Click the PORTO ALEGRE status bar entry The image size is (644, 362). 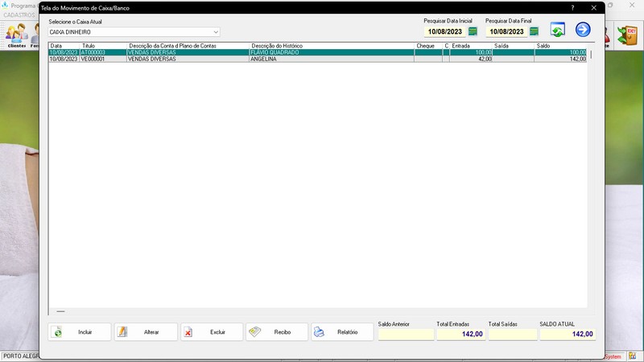point(21,356)
